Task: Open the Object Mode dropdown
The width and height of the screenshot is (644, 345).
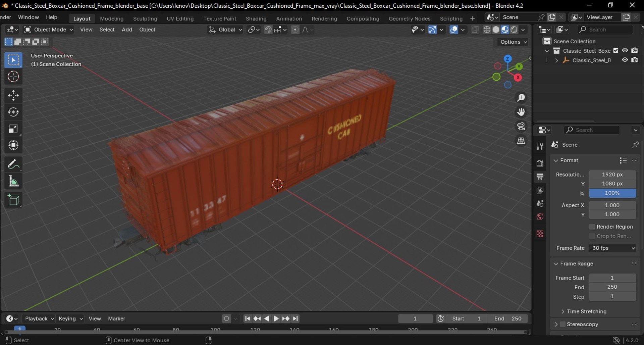Action: point(49,30)
